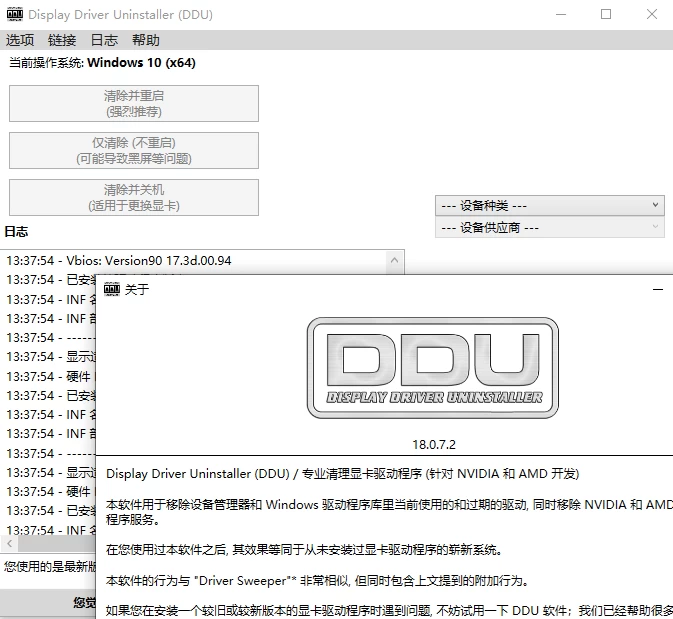Maximize the main DDU window
Image resolution: width=673 pixels, height=619 pixels.
pos(606,15)
